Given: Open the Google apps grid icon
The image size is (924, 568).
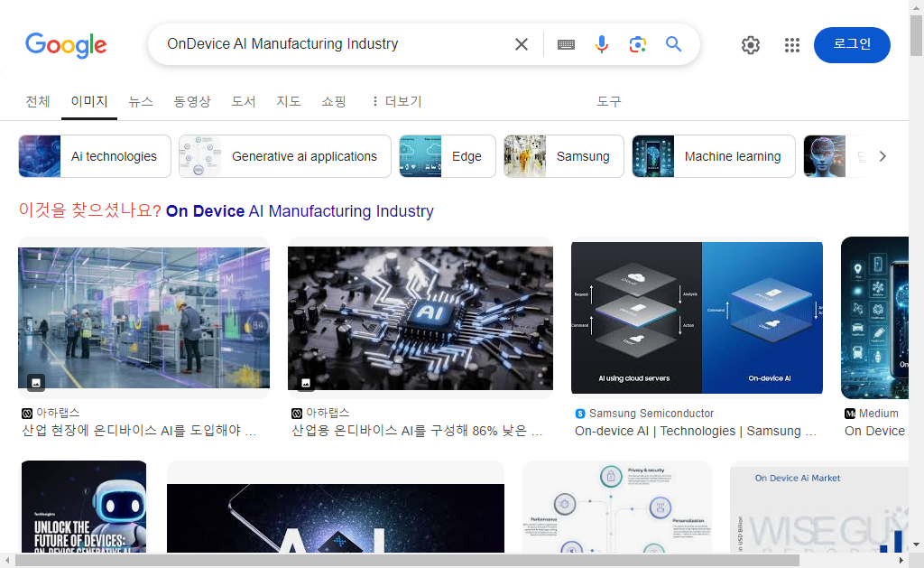Looking at the screenshot, I should [792, 45].
